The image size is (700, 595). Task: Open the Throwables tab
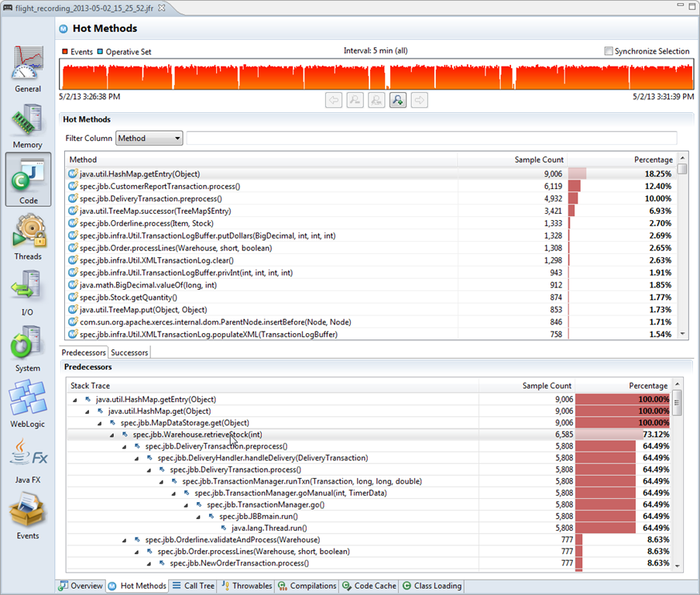(246, 586)
